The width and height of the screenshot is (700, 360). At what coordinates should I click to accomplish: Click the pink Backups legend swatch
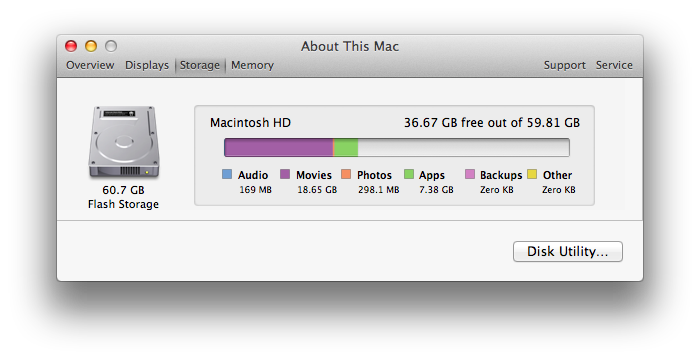pos(470,174)
